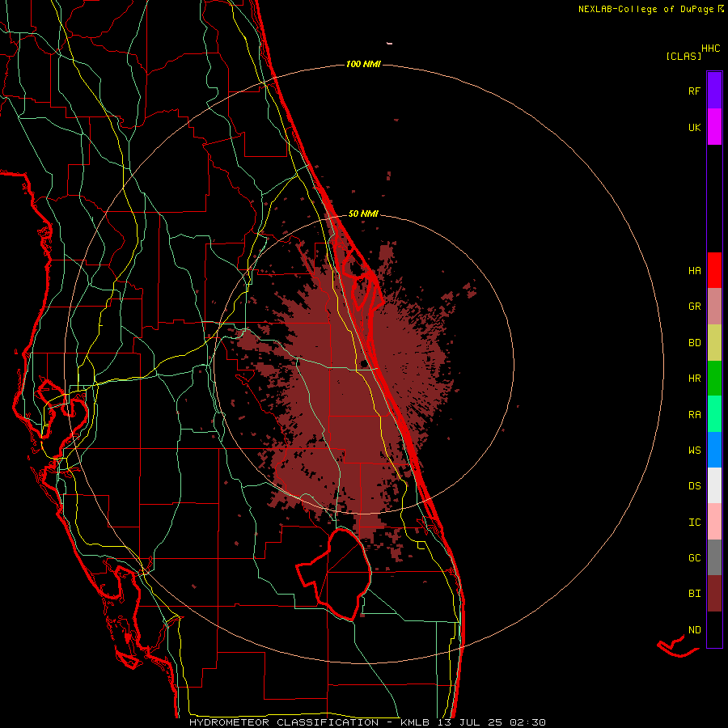The image size is (728, 728).
Task: Click the 02:30 timestamp text
Action: pyautogui.click(x=527, y=722)
